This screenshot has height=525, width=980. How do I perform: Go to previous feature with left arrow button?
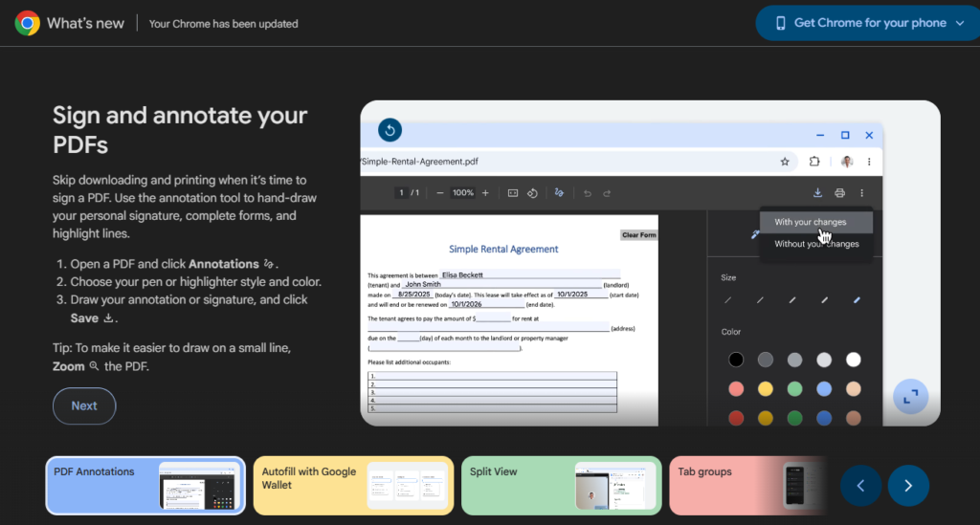pos(860,485)
